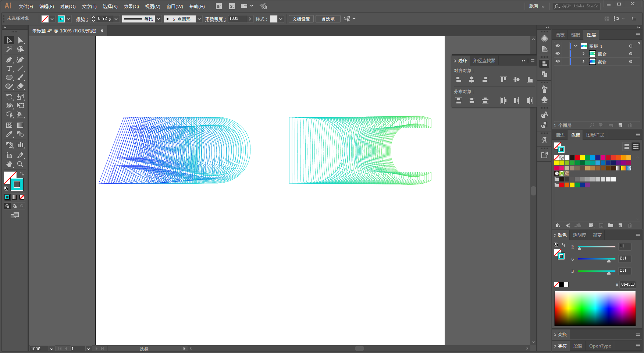Switch to the 路径查找器 tab
The width and height of the screenshot is (644, 353).
[484, 60]
